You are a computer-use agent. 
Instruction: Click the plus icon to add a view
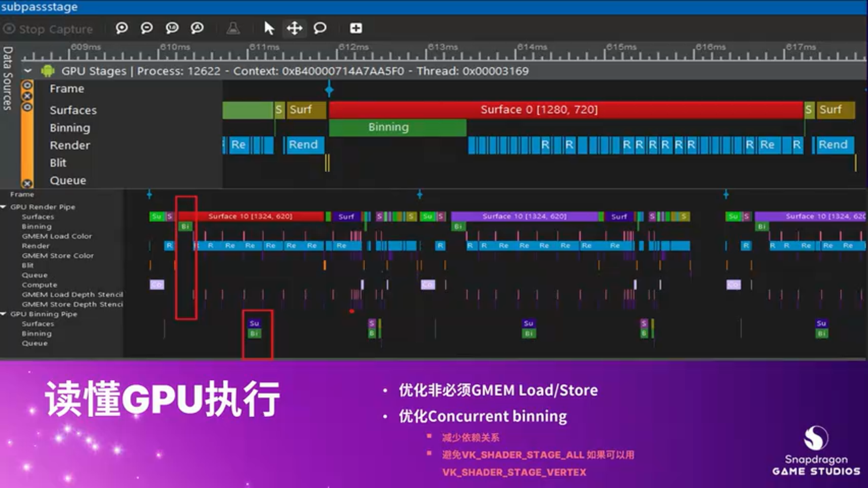pyautogui.click(x=356, y=28)
